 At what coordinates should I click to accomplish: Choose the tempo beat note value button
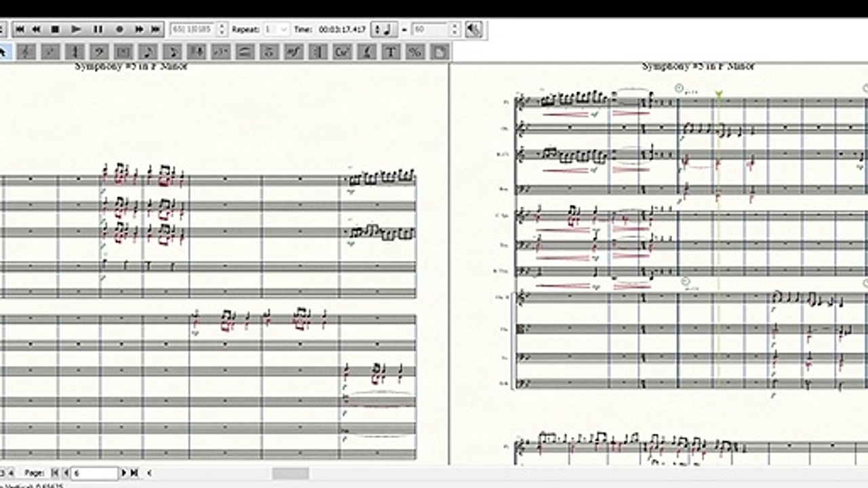[x=386, y=29]
